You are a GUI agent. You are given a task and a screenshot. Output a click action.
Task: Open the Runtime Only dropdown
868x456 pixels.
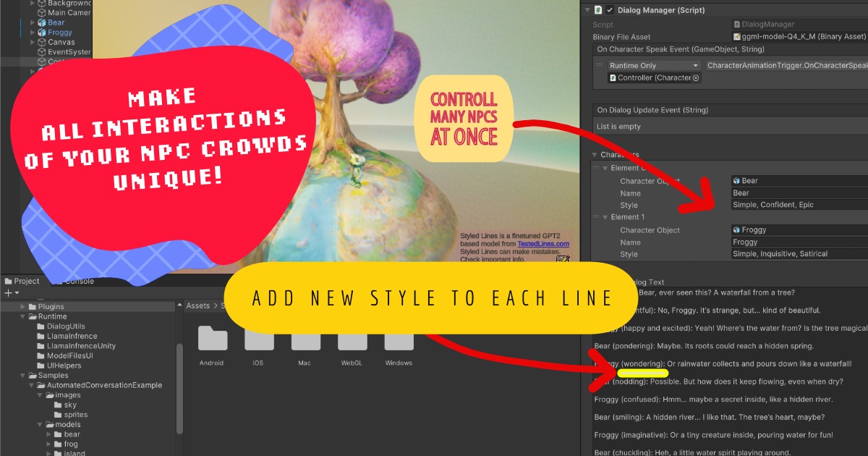tap(654, 65)
